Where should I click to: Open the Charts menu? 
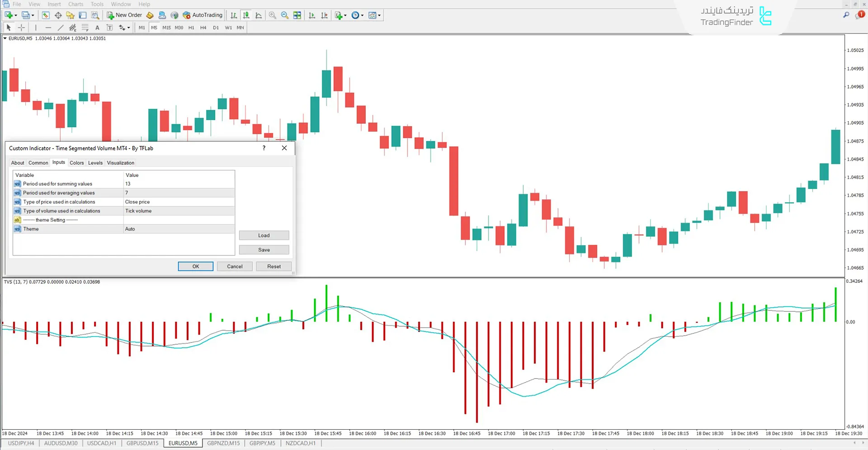pyautogui.click(x=75, y=4)
